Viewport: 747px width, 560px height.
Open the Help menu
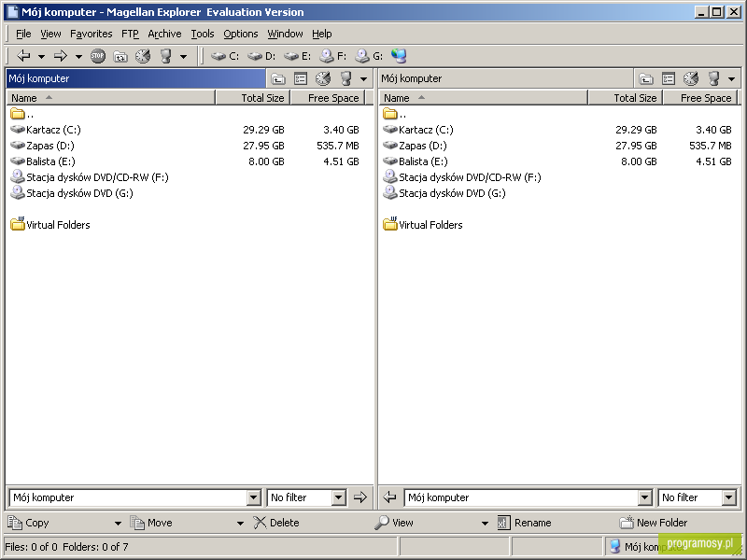322,34
